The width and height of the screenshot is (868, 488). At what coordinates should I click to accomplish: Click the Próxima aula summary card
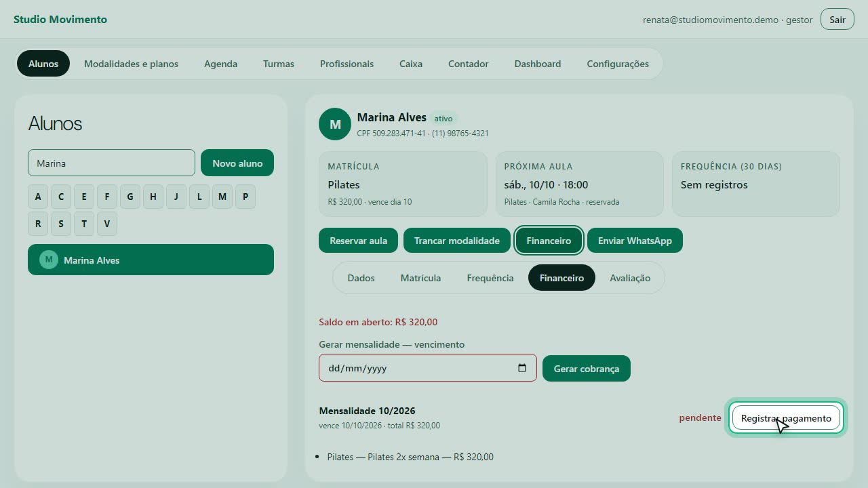(x=579, y=184)
